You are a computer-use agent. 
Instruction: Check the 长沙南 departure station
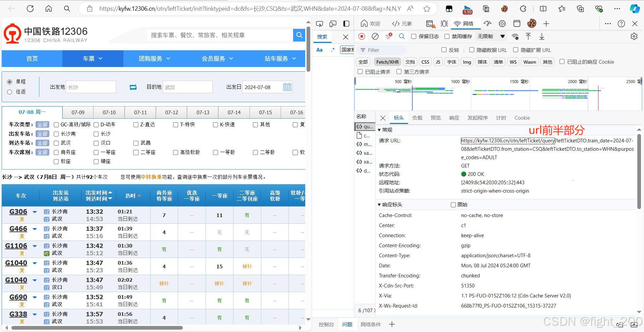tap(56, 134)
